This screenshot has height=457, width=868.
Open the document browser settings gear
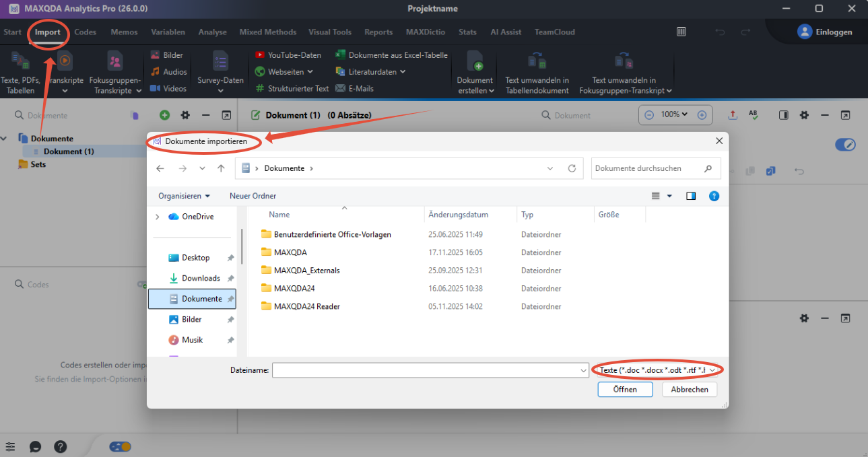coord(804,115)
